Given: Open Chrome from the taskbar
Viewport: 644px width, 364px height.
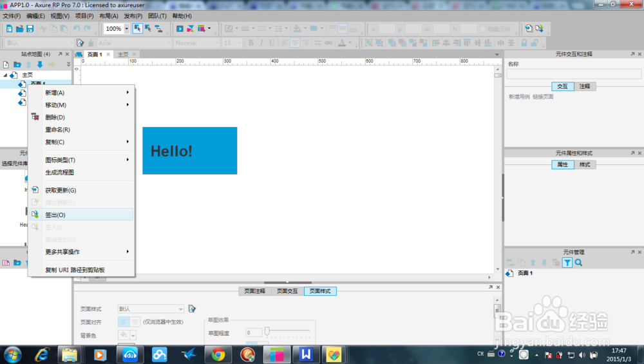Looking at the screenshot, I should [x=218, y=354].
